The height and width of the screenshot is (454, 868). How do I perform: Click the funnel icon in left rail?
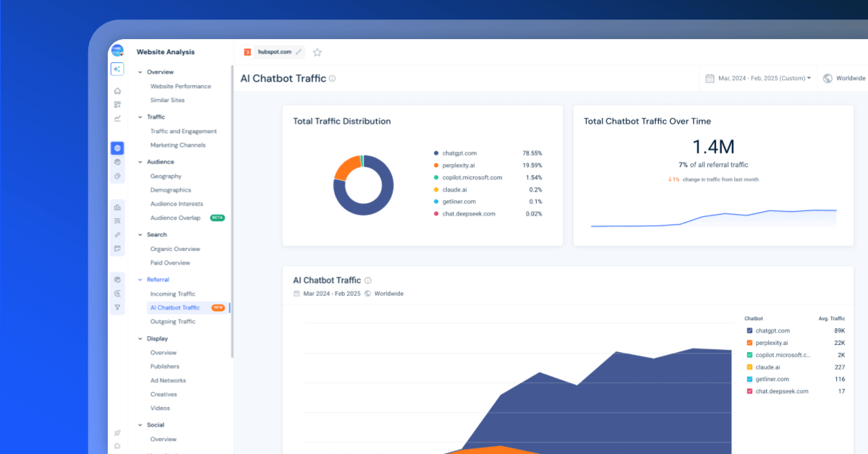click(117, 307)
